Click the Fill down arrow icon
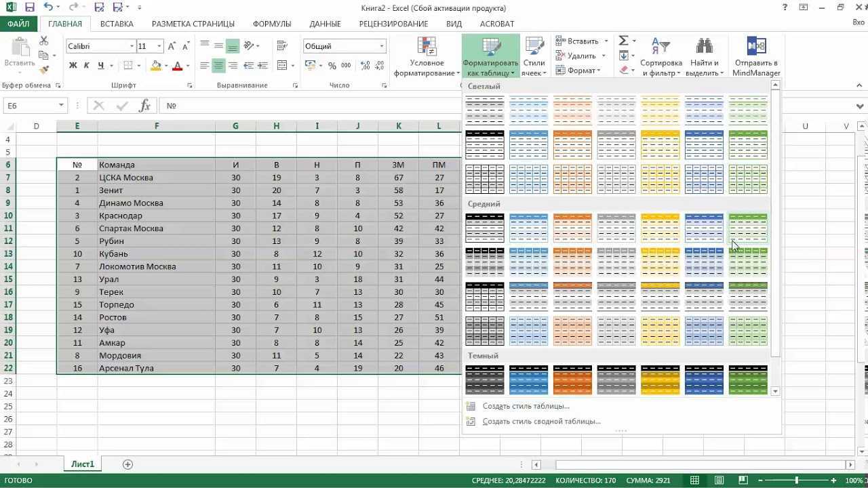The height and width of the screenshot is (488, 868). (624, 56)
